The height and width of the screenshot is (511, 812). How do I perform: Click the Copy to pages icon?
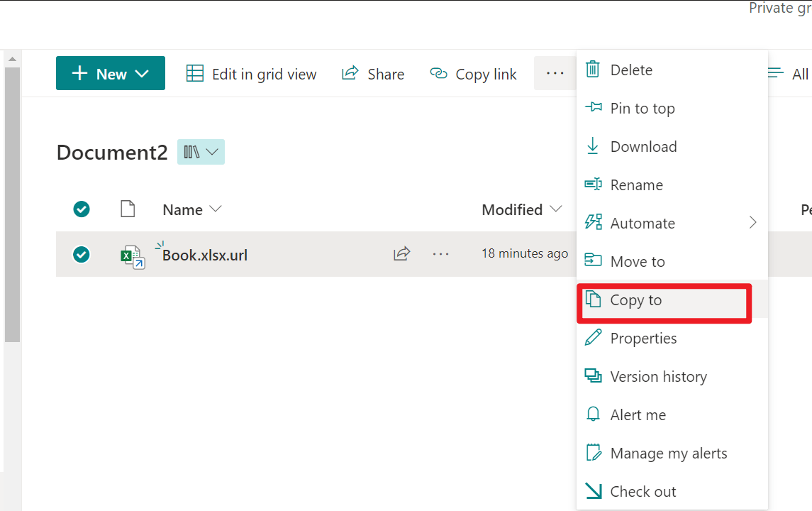coord(593,299)
